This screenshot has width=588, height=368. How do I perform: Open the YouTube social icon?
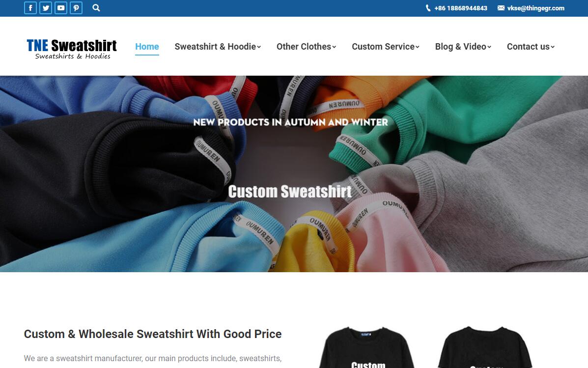click(x=61, y=8)
